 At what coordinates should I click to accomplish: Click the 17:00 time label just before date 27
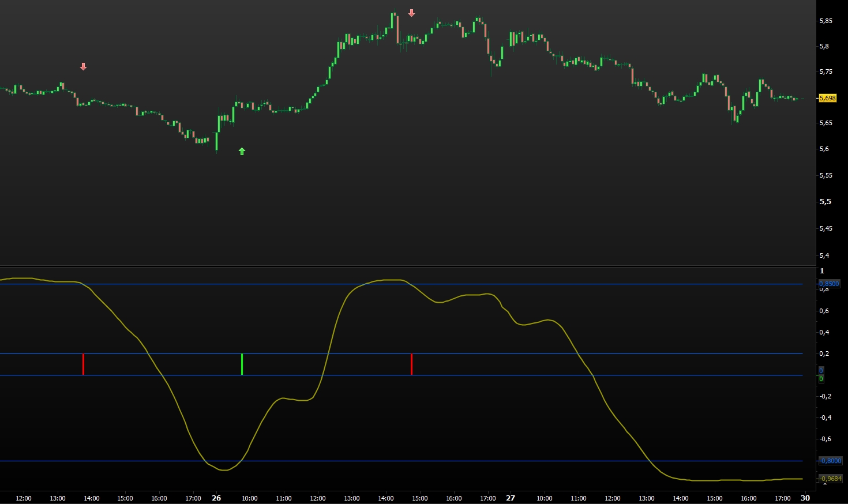point(488,498)
